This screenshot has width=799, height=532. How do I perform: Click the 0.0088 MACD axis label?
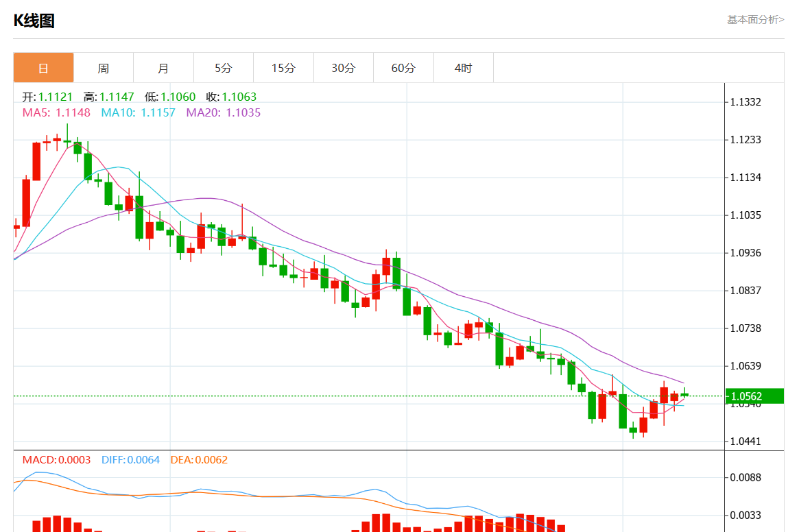(746, 477)
